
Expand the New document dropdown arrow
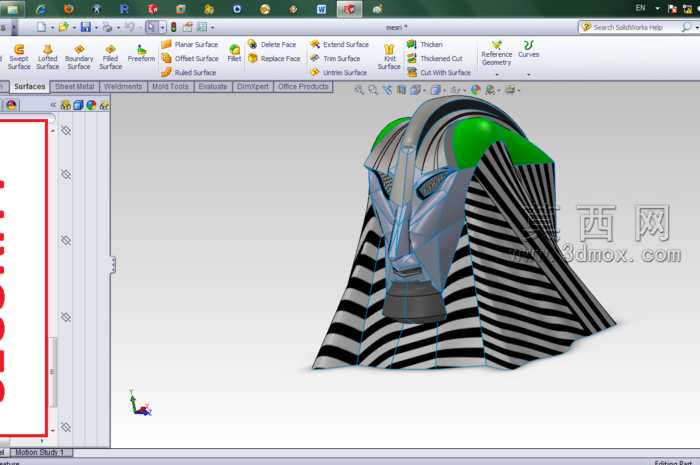coord(52,28)
